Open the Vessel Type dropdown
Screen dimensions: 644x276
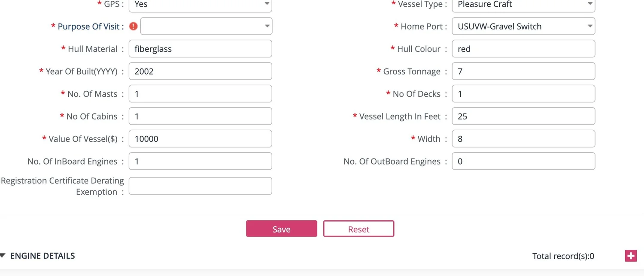click(523, 5)
